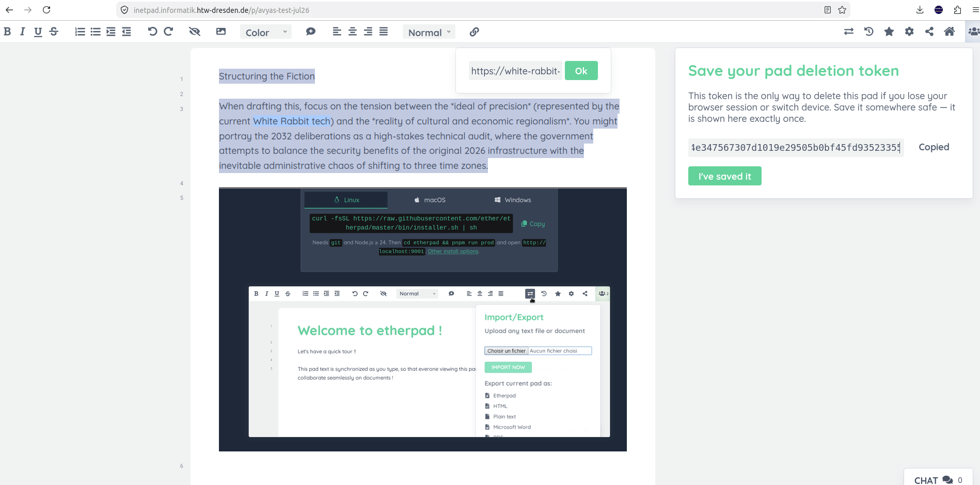980x485 pixels.
Task: Open the timeslider history
Action: click(x=869, y=32)
